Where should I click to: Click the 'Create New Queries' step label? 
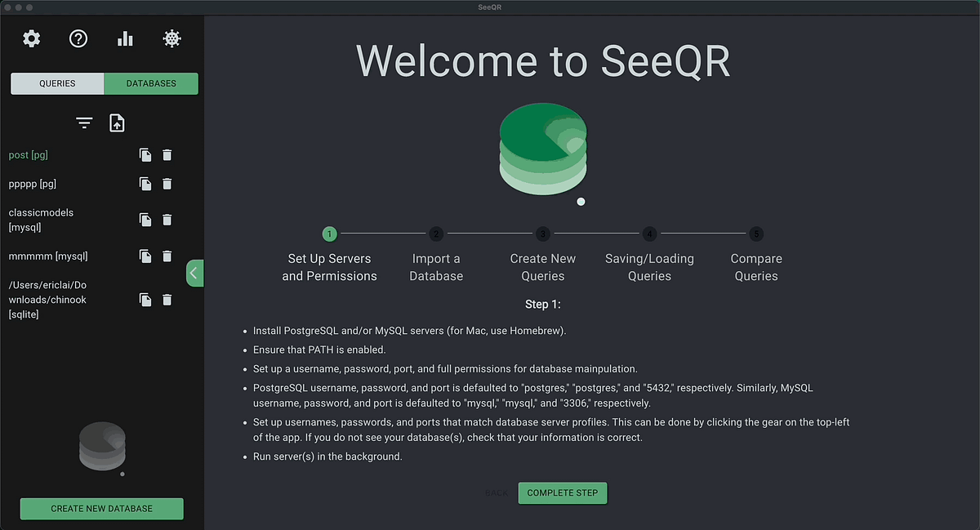[x=543, y=267]
